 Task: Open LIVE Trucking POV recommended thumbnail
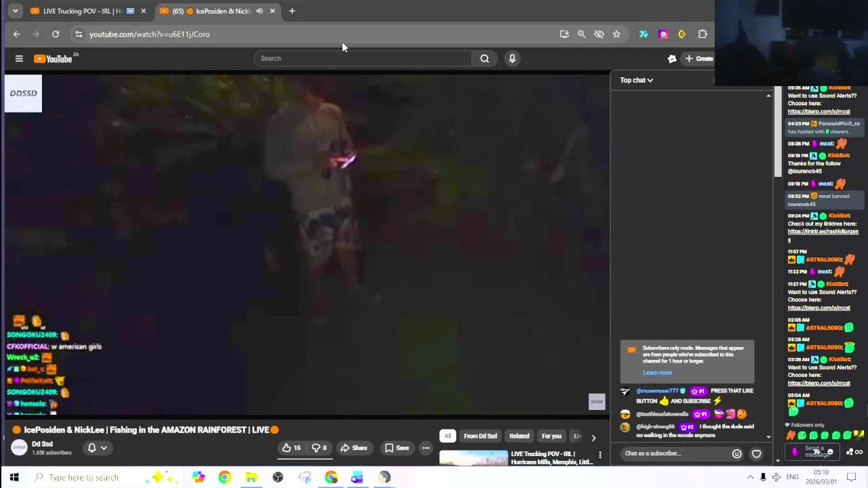point(473,459)
